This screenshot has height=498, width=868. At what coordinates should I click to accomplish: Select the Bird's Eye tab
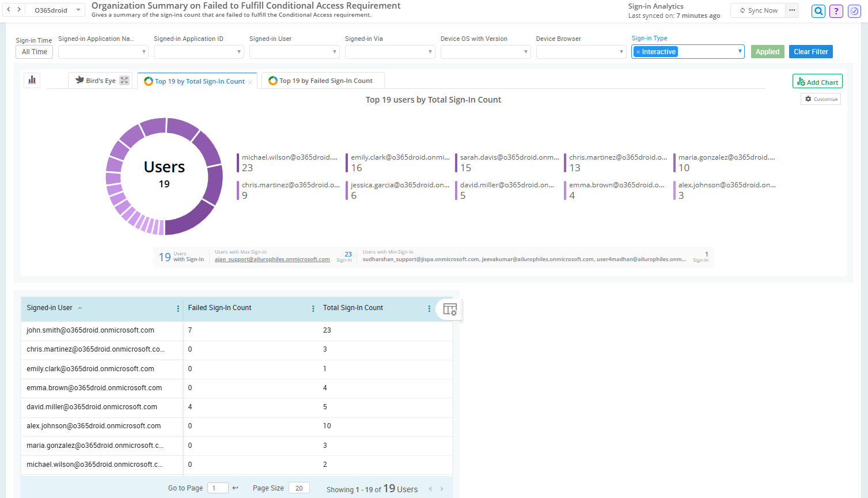pos(96,81)
